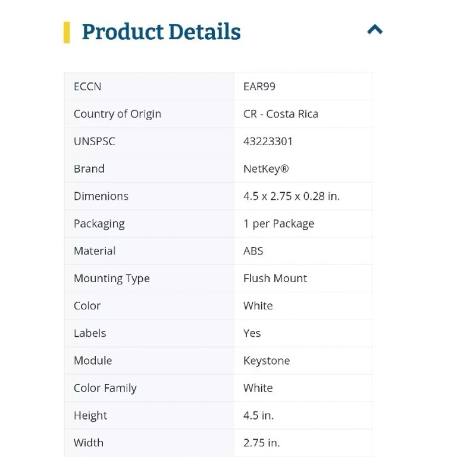Viewport: 476px width, 476px height.
Task: Click the 1 per Package value
Action: click(x=278, y=224)
